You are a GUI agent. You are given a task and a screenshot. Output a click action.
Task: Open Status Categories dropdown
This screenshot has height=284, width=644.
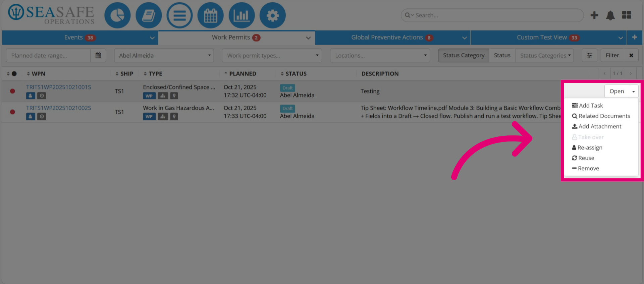(545, 55)
